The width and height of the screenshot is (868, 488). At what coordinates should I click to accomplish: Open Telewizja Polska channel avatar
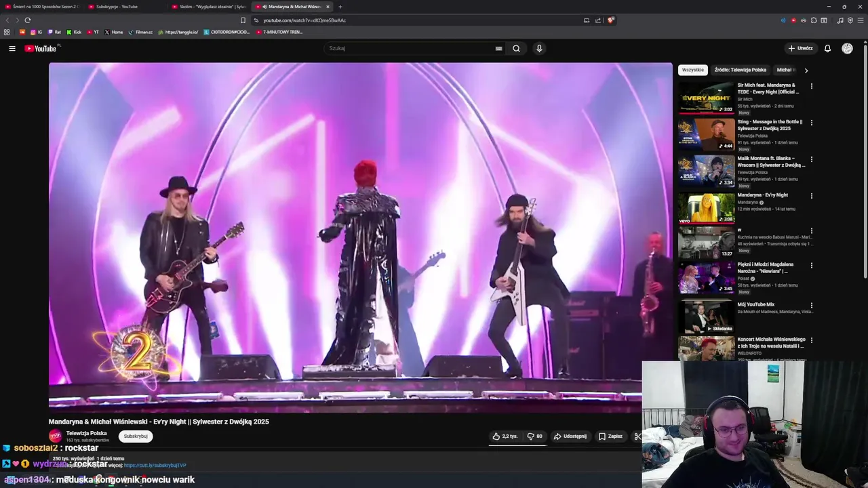(55, 436)
